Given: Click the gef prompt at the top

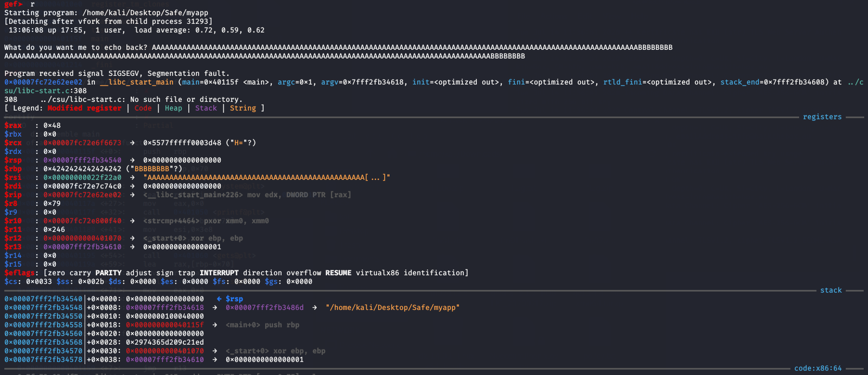Looking at the screenshot, I should click(13, 4).
